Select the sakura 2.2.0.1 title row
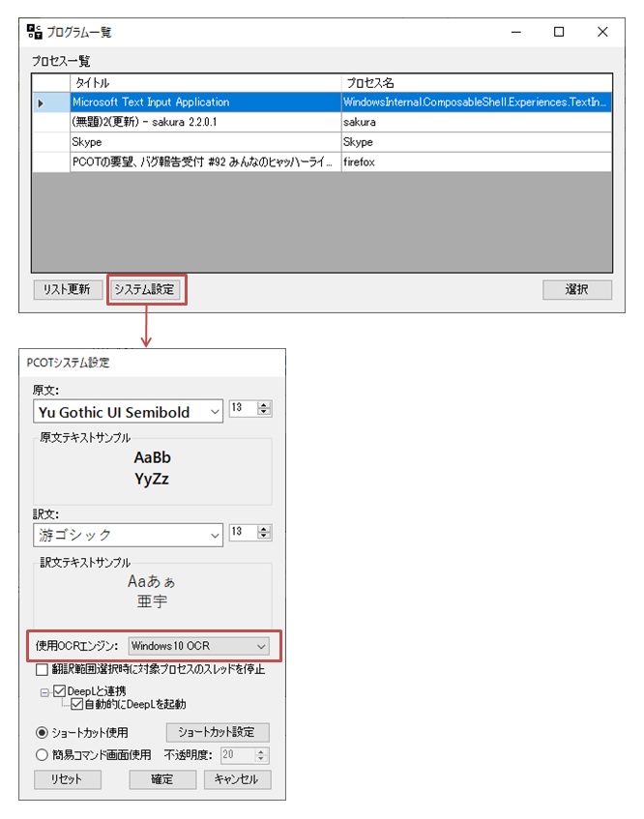 (x=205, y=122)
